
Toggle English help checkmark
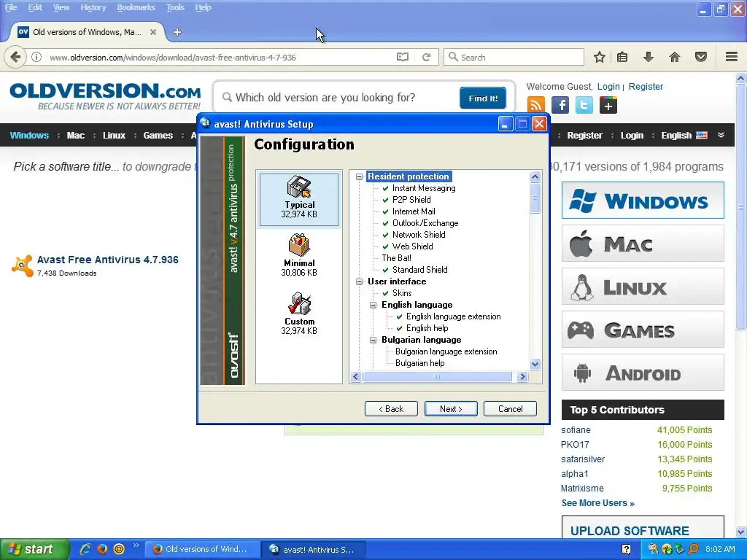pos(400,328)
